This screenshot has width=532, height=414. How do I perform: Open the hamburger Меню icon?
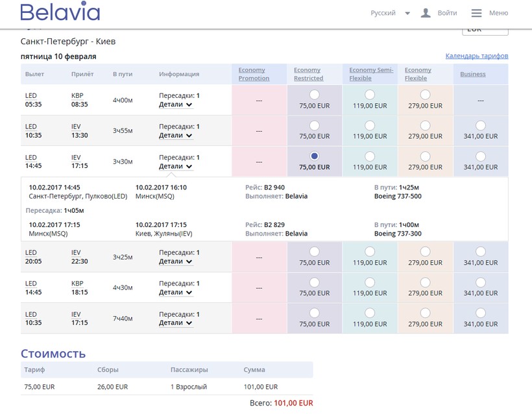476,13
